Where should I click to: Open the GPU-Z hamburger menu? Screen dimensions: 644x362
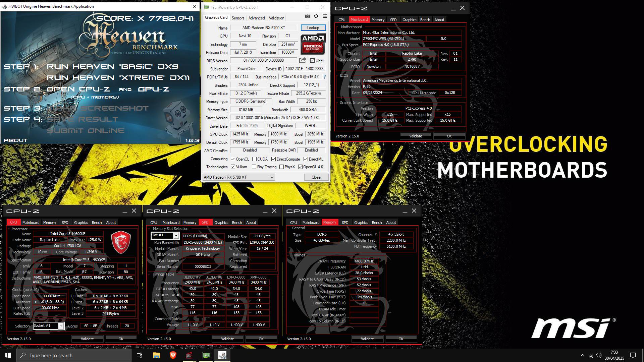[325, 16]
